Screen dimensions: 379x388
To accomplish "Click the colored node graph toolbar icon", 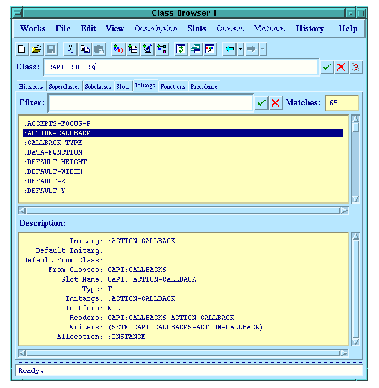I will pyautogui.click(x=162, y=49).
